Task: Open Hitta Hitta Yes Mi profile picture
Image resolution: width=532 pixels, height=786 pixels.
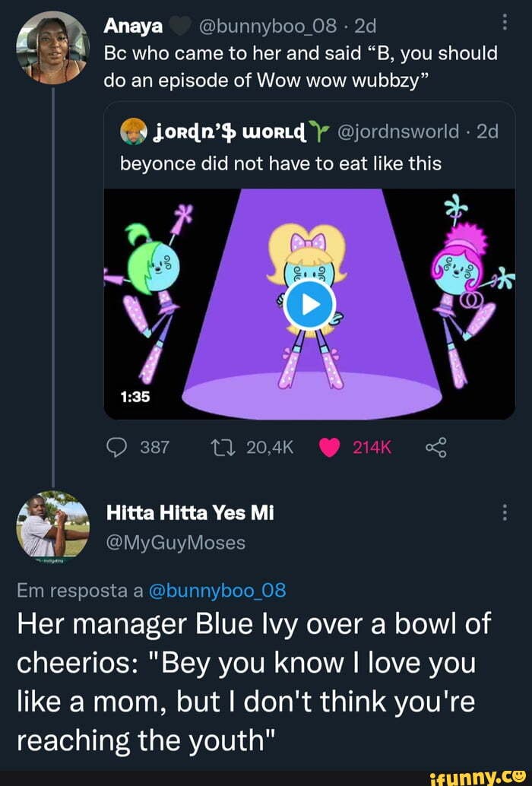Action: pos(53,526)
